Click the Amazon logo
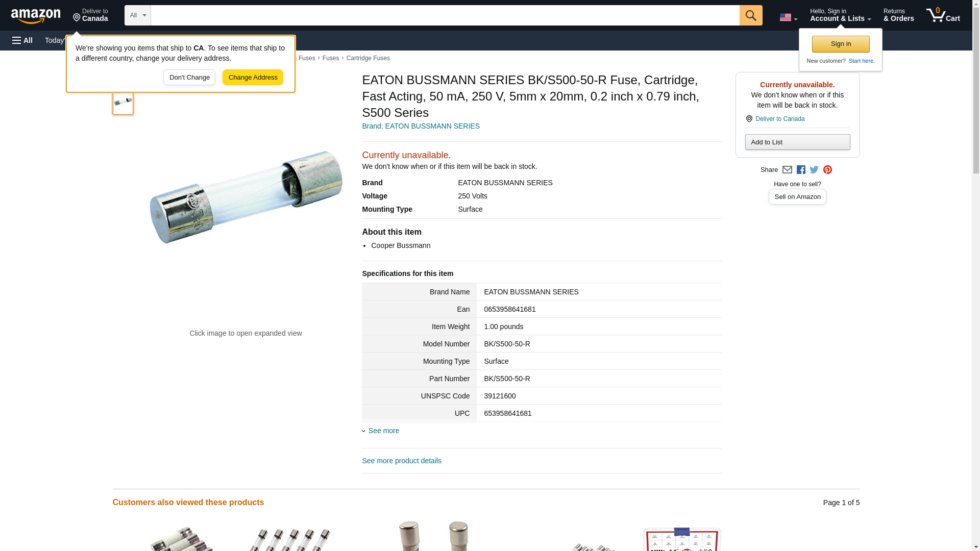The height and width of the screenshot is (551, 980). pos(36,16)
